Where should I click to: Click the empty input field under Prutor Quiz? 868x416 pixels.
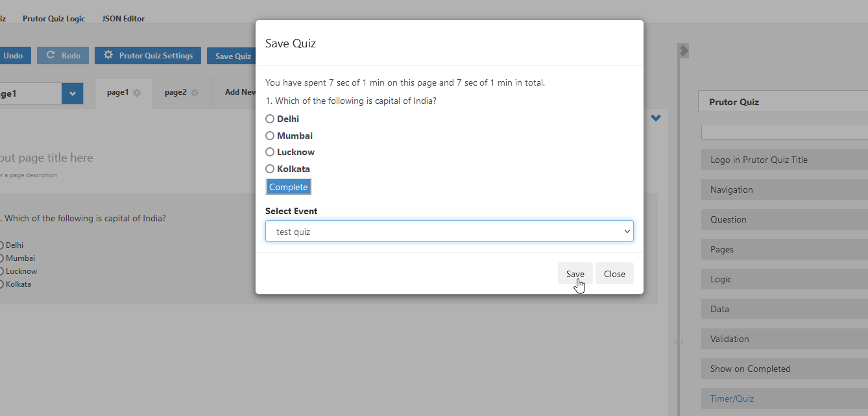[x=784, y=132]
